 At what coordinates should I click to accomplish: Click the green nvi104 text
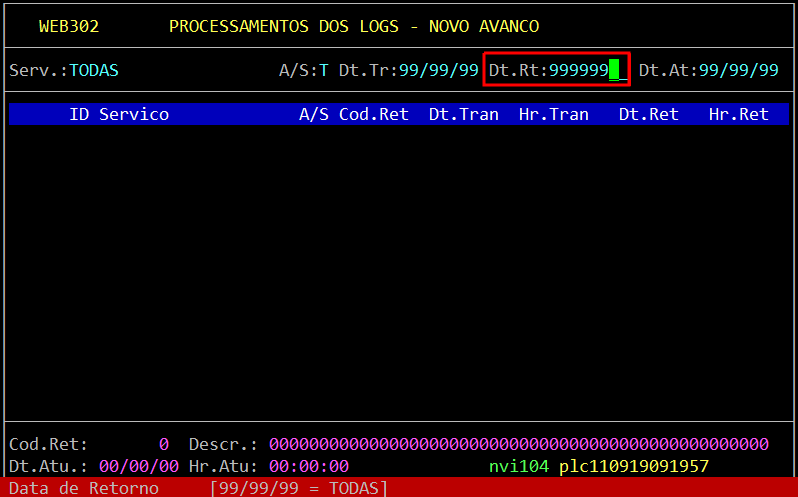518,466
